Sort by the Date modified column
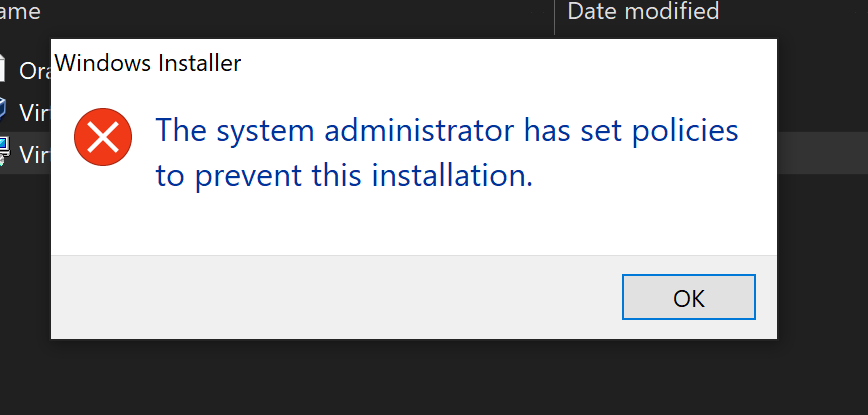The height and width of the screenshot is (415, 868). point(643,12)
